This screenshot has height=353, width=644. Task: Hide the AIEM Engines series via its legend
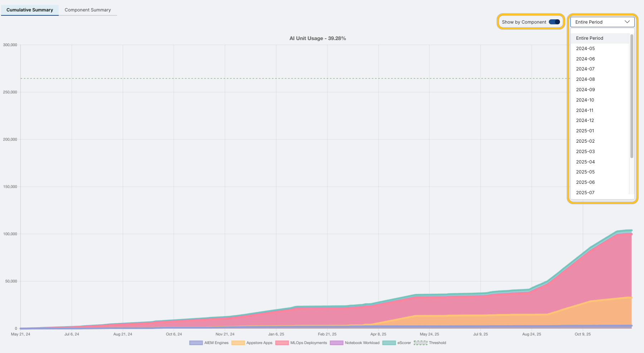click(209, 343)
